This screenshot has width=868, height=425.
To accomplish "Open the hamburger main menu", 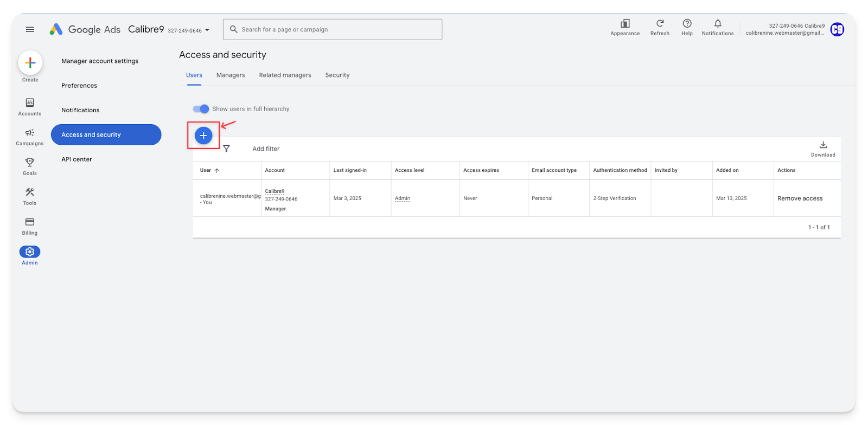I will click(30, 29).
